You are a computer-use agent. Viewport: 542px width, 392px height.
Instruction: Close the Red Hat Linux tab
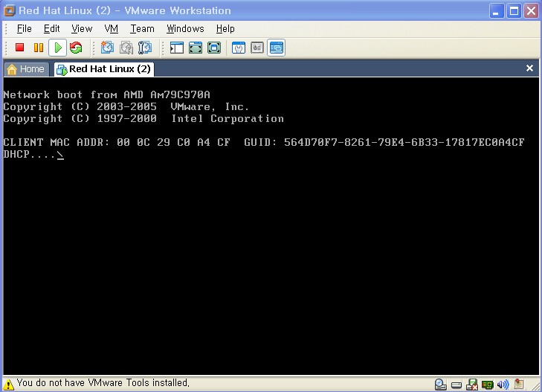point(529,68)
